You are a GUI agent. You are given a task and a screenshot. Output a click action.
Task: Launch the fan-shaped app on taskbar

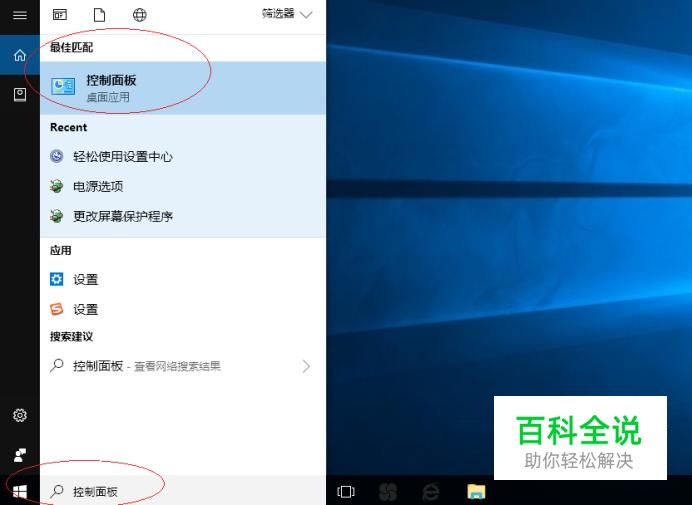coord(388,491)
